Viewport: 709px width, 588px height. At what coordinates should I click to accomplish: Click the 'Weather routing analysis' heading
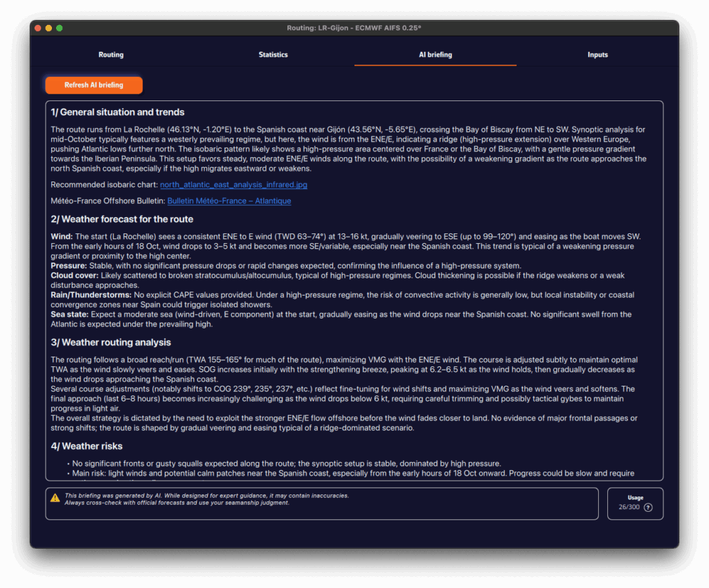(111, 342)
